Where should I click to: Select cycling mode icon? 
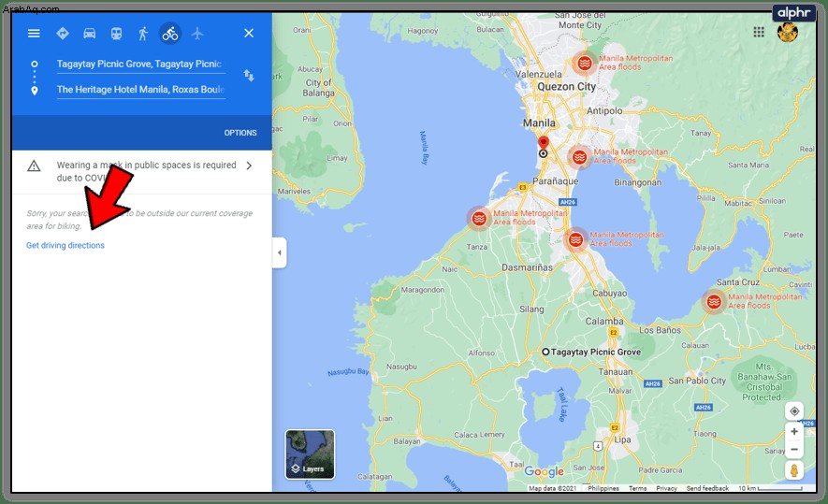click(170, 34)
